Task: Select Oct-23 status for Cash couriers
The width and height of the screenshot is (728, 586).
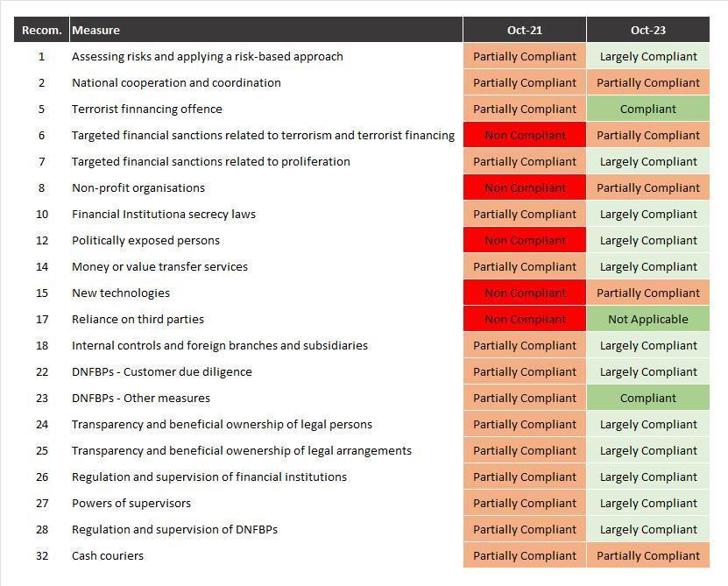Action: 647,555
